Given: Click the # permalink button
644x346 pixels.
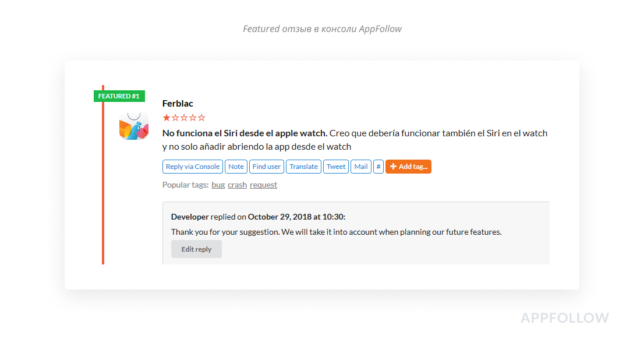Looking at the screenshot, I should pos(378,167).
